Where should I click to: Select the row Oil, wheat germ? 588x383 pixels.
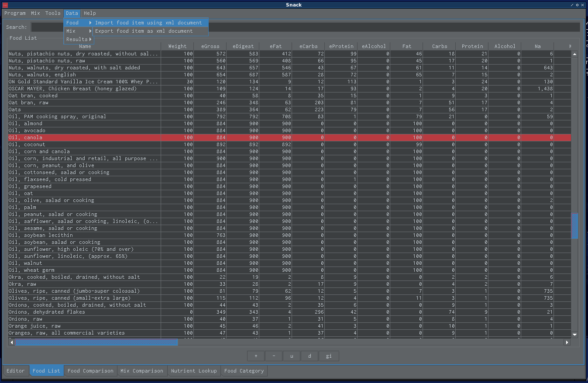point(290,270)
